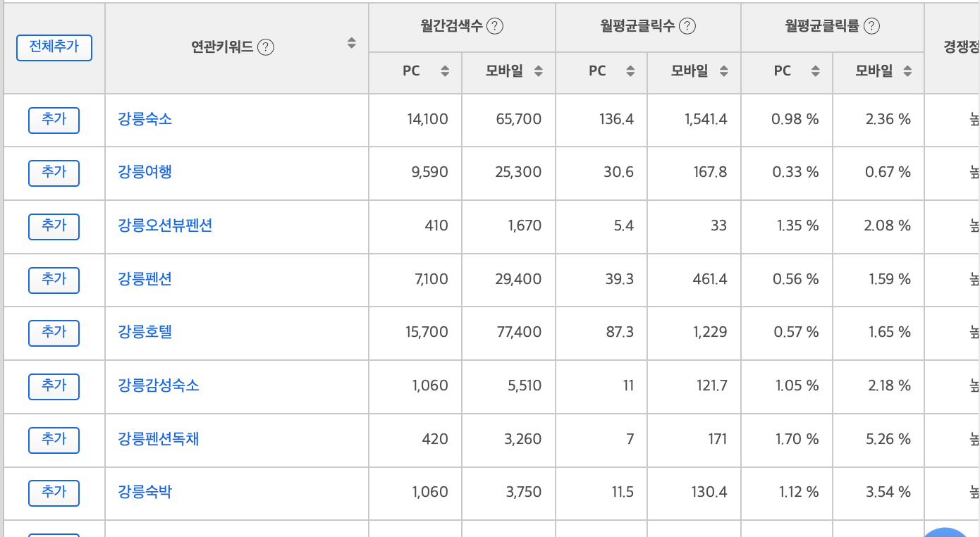Click help icon beside 월간검색수
Image resolution: width=980 pixels, height=537 pixels.
(496, 26)
